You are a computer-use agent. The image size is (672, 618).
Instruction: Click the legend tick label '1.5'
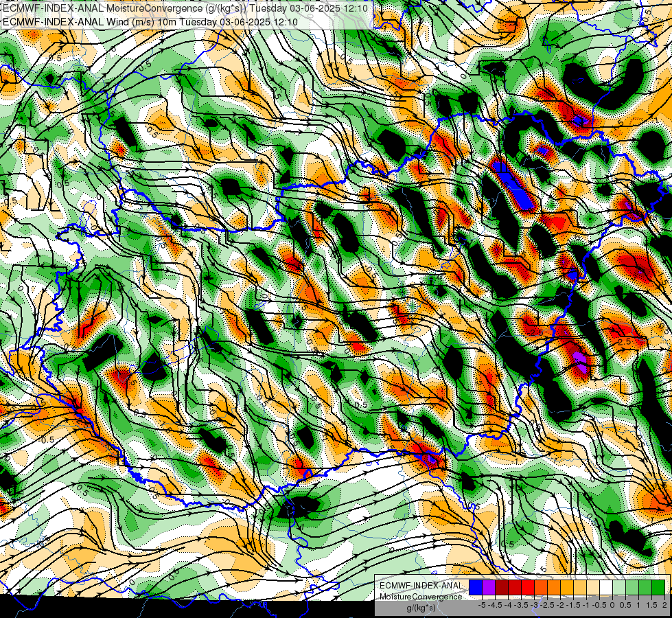[x=651, y=605]
